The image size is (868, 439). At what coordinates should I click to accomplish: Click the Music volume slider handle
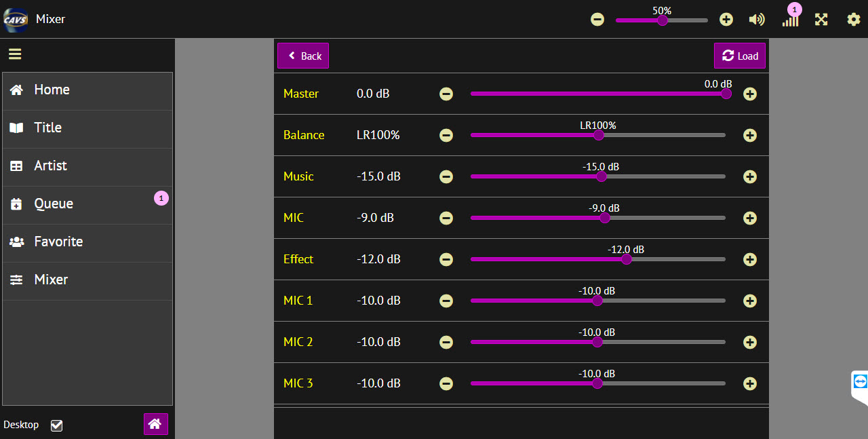[x=601, y=177]
